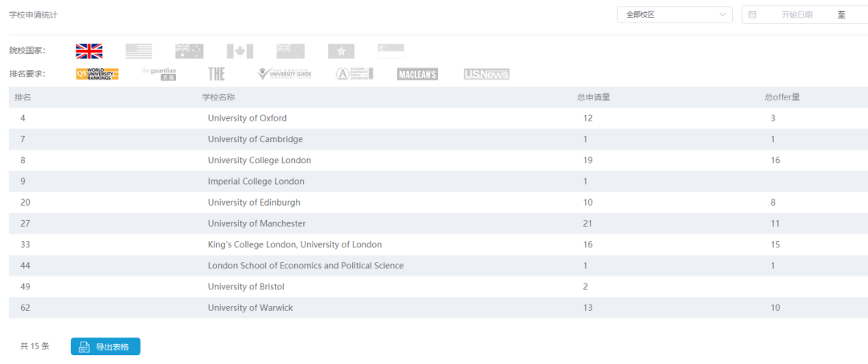Select the University of Manchester row
The width and height of the screenshot is (868, 364).
439,223
